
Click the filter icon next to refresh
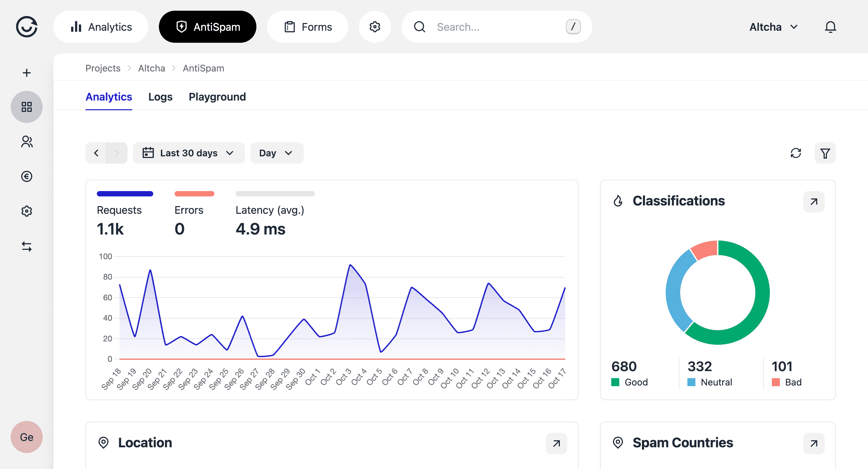click(x=825, y=153)
